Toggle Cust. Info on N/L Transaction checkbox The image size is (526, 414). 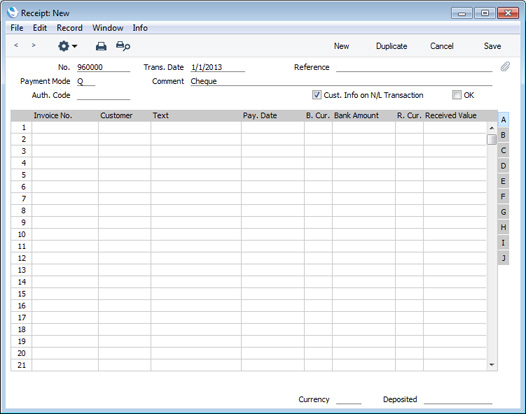316,95
